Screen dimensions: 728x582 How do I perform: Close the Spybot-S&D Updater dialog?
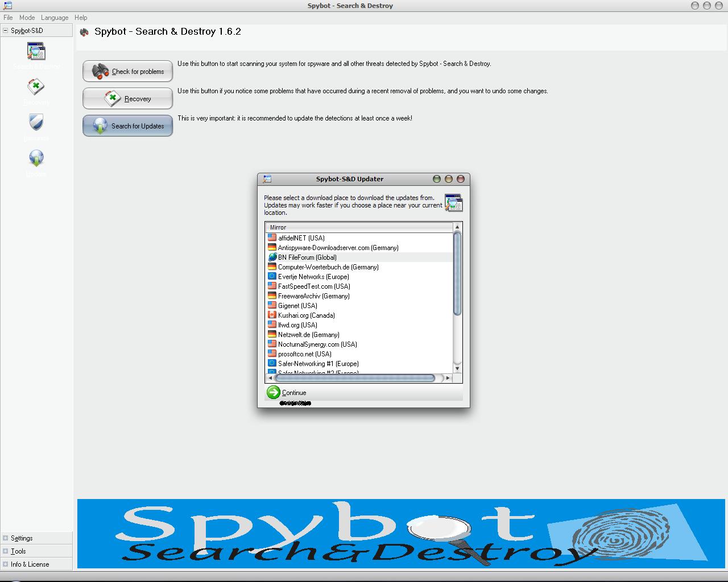click(461, 179)
